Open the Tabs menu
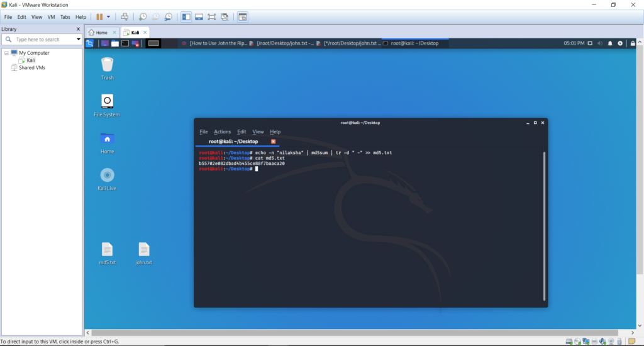The height and width of the screenshot is (346, 644). (65, 17)
